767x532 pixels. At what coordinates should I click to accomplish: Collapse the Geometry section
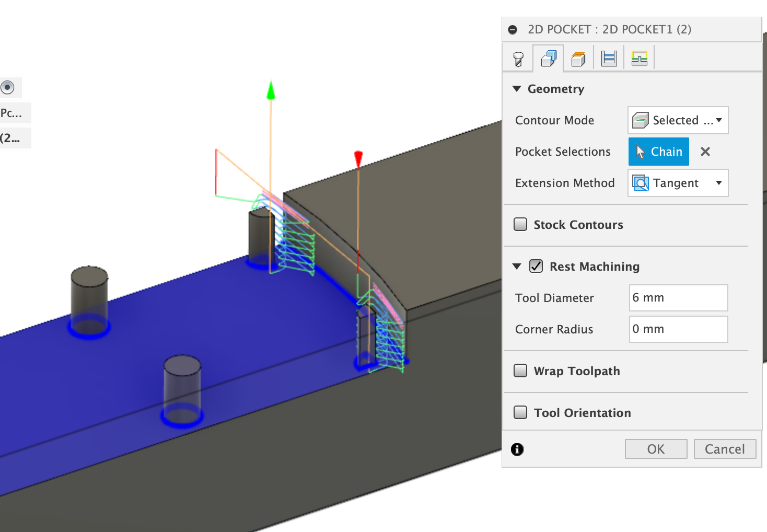point(517,89)
